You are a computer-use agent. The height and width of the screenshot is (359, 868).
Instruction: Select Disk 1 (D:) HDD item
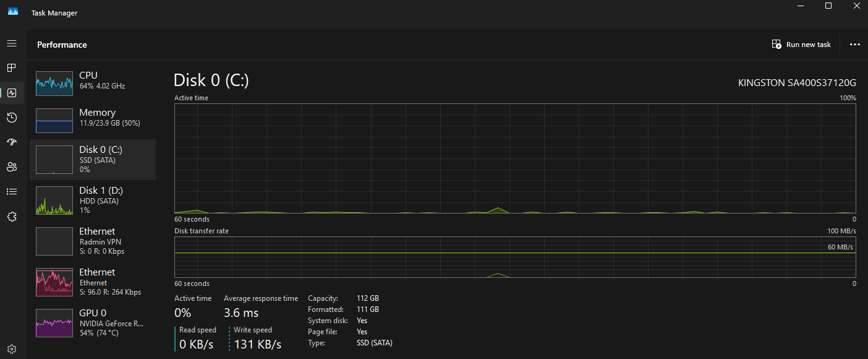coord(93,200)
